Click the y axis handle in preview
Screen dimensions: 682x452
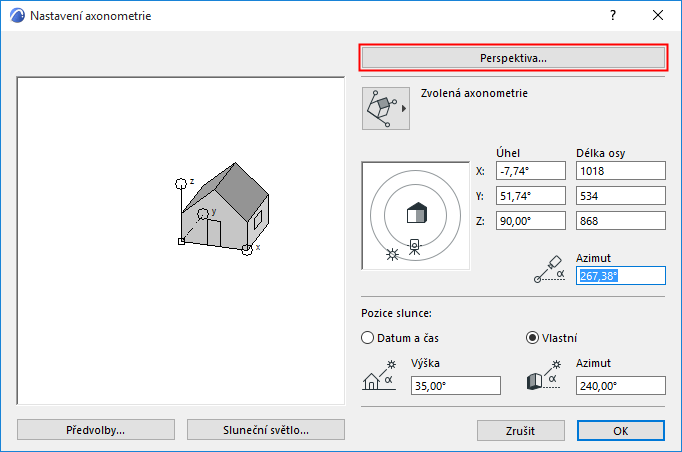pos(203,214)
